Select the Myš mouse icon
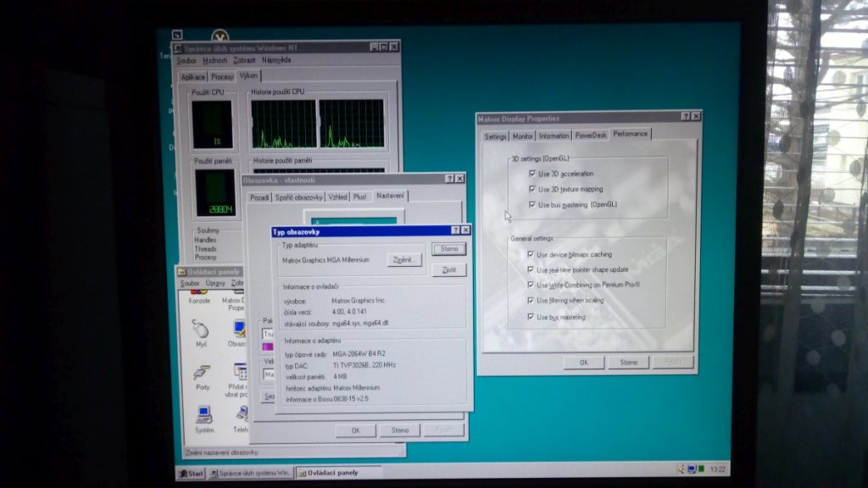This screenshot has width=868, height=488. pyautogui.click(x=200, y=330)
